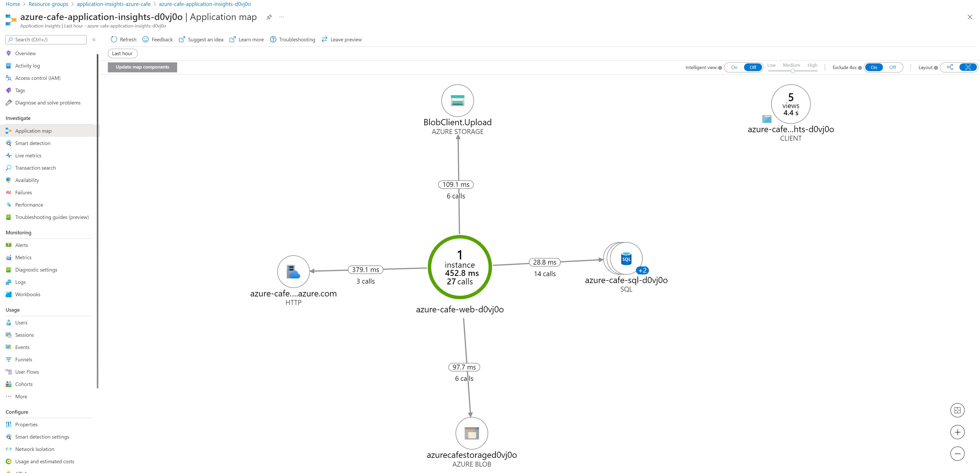Click the Update map components button
The image size is (980, 473).
click(142, 67)
